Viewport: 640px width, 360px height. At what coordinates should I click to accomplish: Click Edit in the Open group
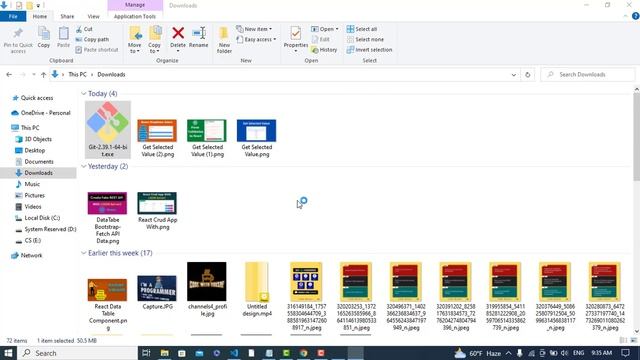click(x=321, y=39)
